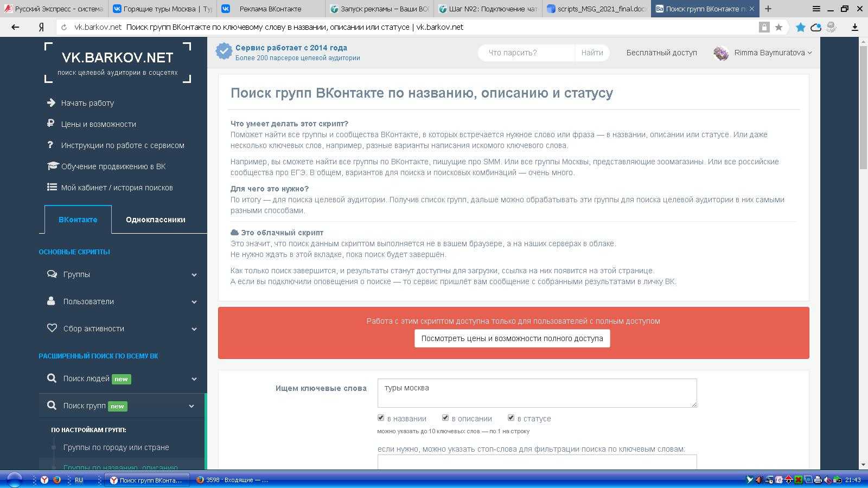The image size is (868, 488).
Task: Open the cloud sync extension icon
Action: coord(815,27)
